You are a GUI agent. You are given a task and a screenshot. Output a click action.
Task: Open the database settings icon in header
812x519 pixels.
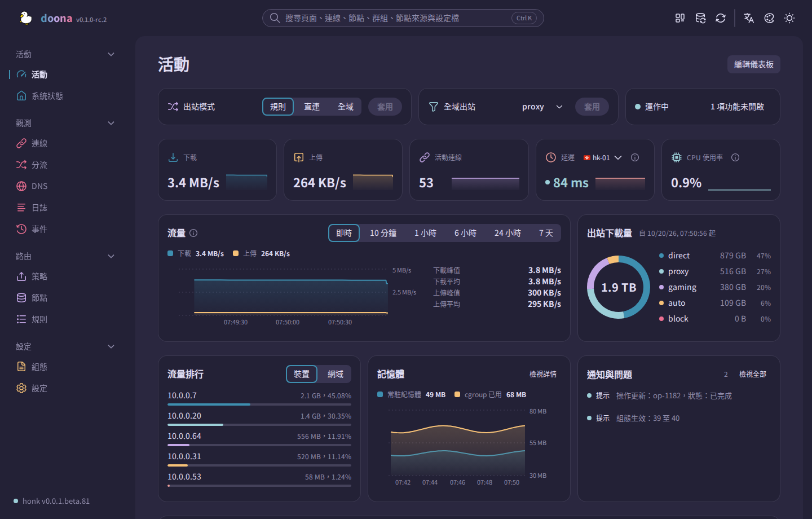pyautogui.click(x=700, y=18)
